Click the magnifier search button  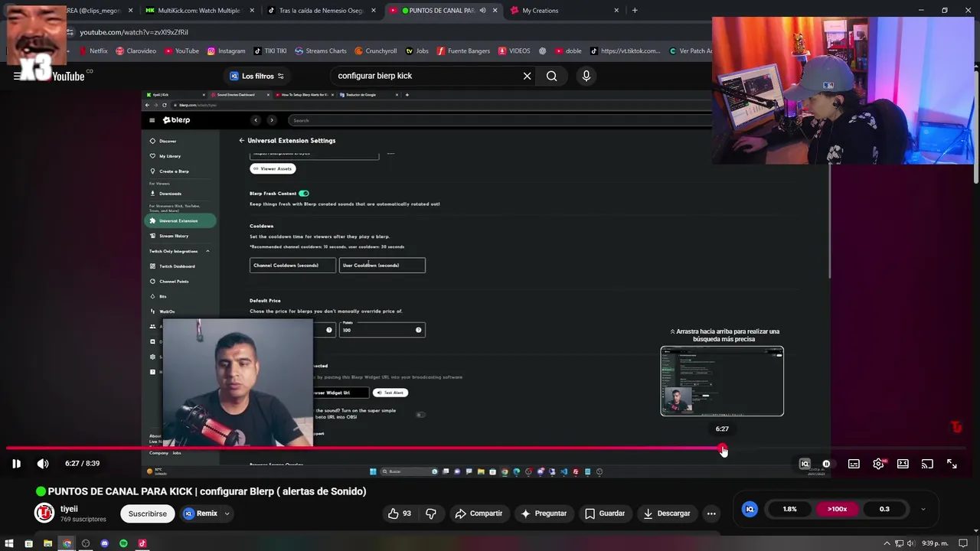551,76
